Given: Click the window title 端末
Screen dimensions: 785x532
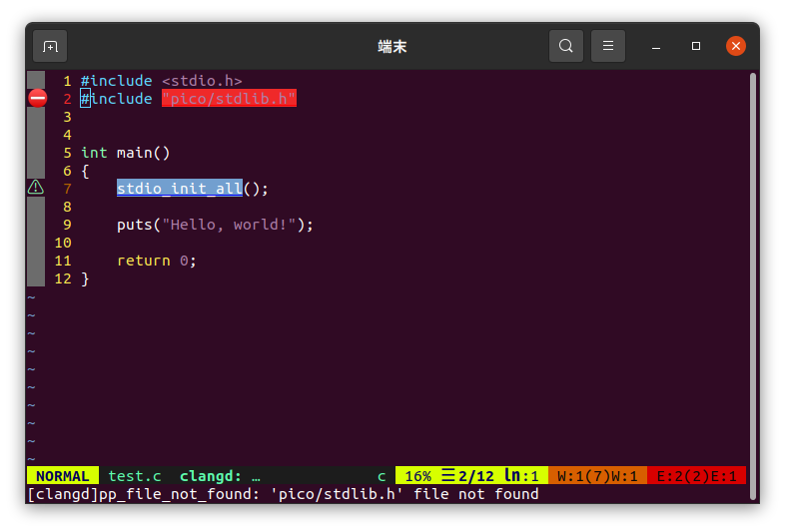Looking at the screenshot, I should 392,47.
